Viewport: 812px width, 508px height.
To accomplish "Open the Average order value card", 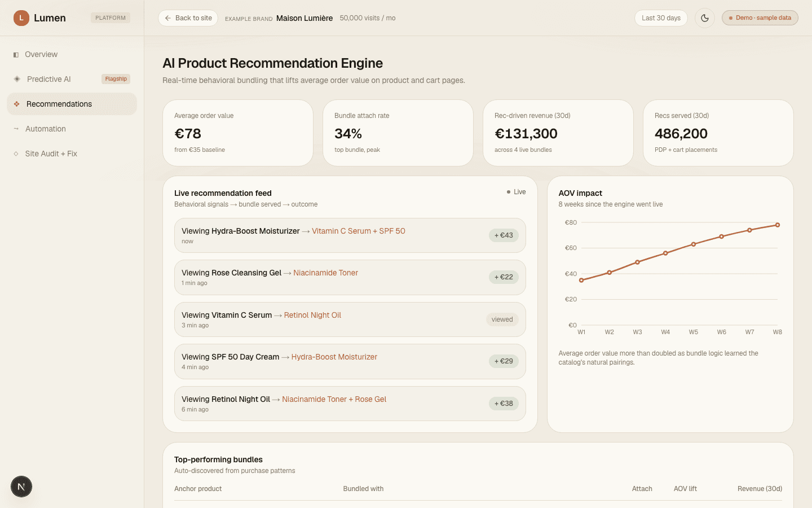I will [x=238, y=133].
